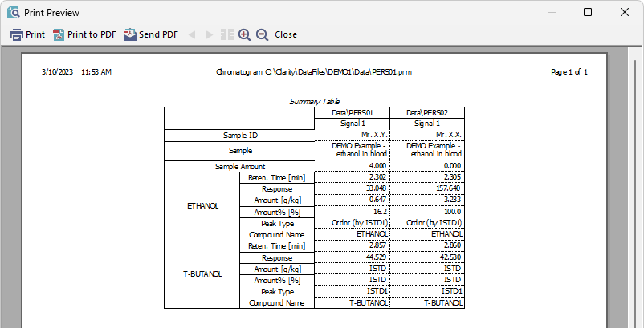Zoom out with the magnifier minus icon
Viewport: 644px width, 328px height.
pyautogui.click(x=262, y=34)
